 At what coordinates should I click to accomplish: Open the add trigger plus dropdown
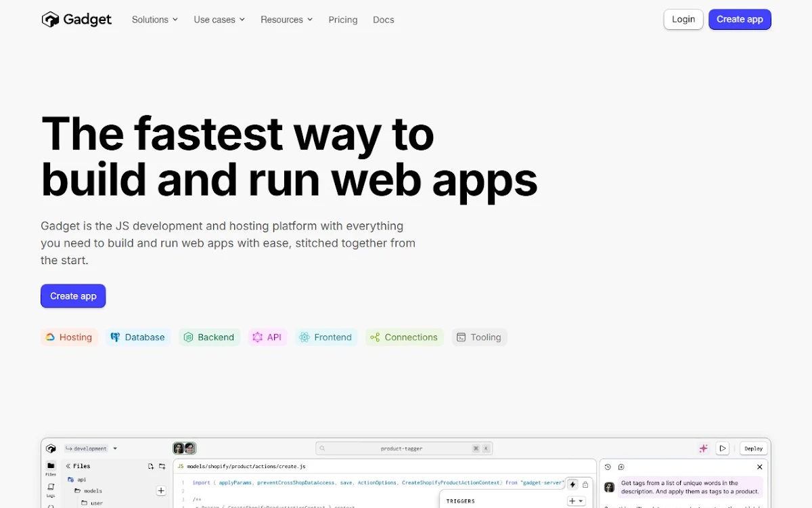coord(577,501)
